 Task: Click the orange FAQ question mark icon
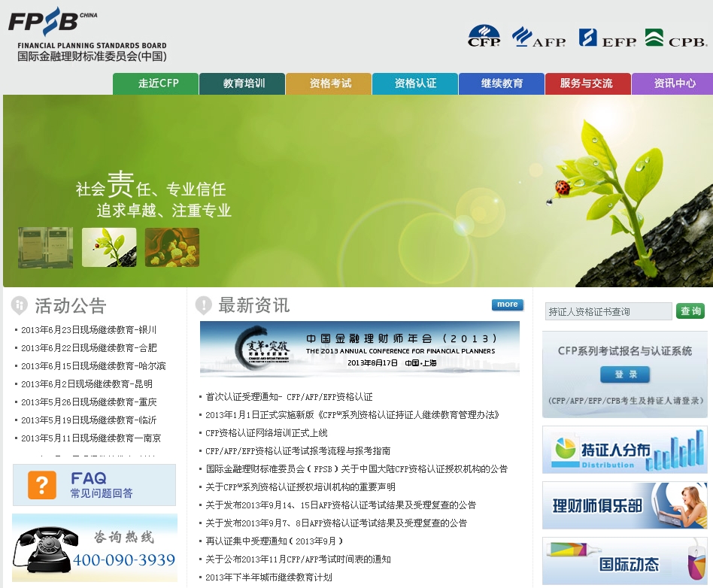[42, 485]
